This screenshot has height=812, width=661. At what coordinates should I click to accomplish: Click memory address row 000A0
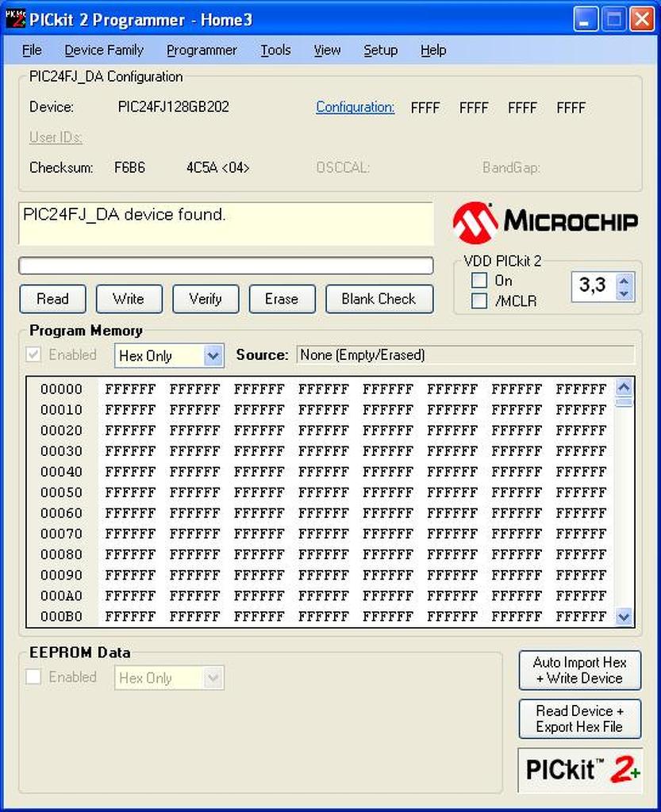[61, 596]
